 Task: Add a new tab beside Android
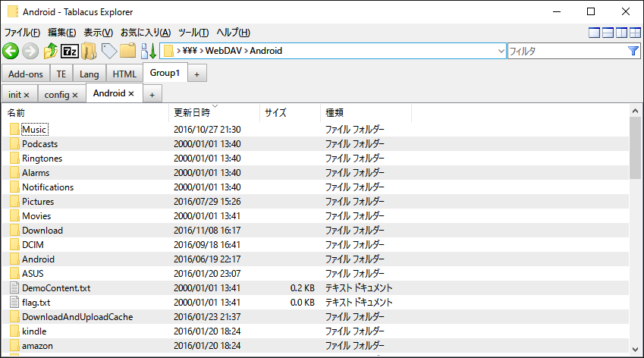click(152, 95)
